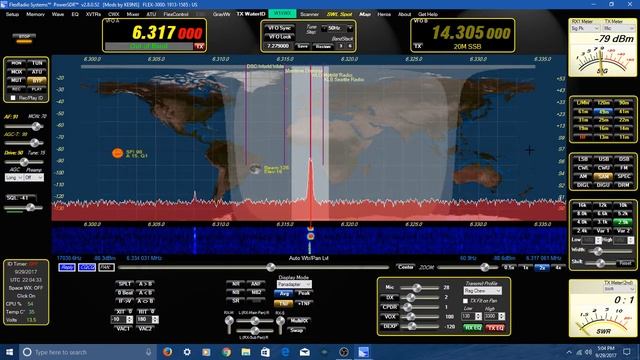Open Firefox from the taskbar
640x360 pixels.
coord(167,352)
